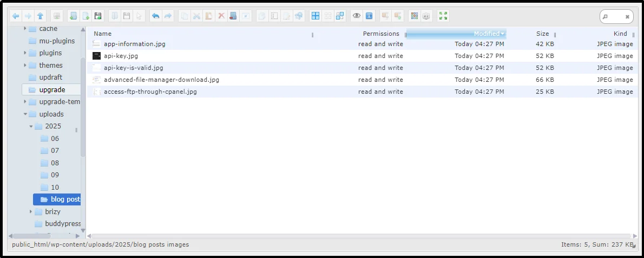
Task: Create a new folder using toolbar icon
Action: (x=74, y=16)
